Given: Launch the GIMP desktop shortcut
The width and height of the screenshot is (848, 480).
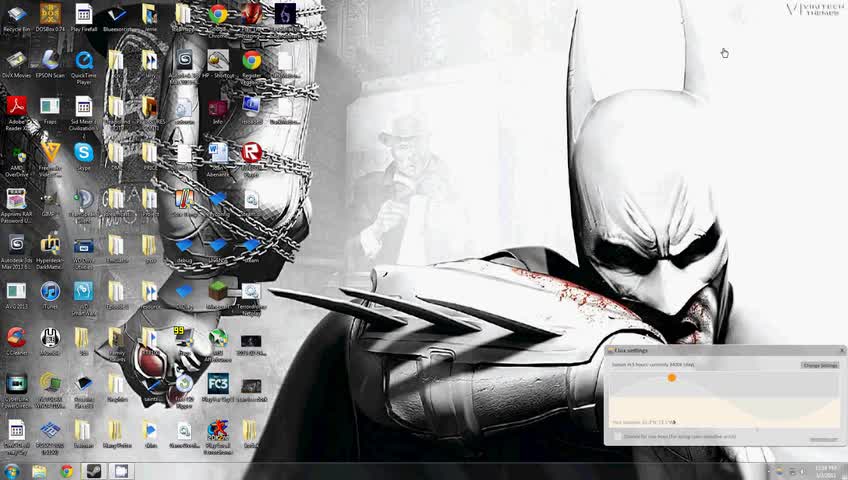Looking at the screenshot, I should 50,203.
